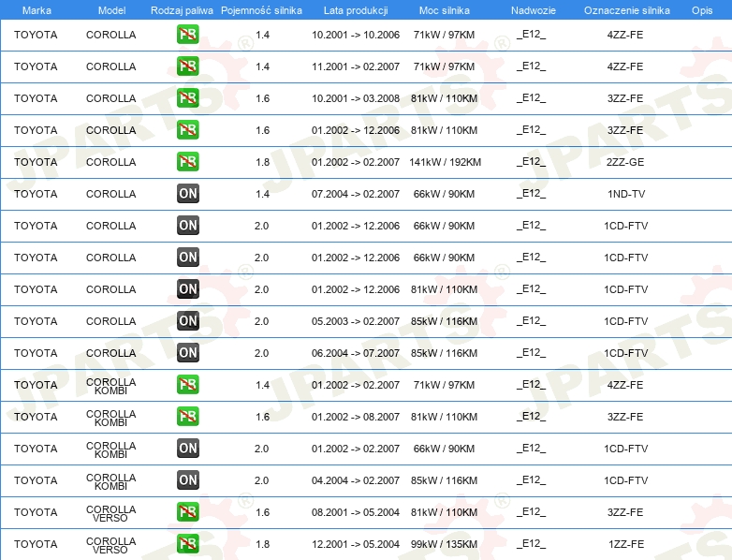Click the date range 08.2001 -> 05.2004
732x560 pixels.
click(356, 512)
